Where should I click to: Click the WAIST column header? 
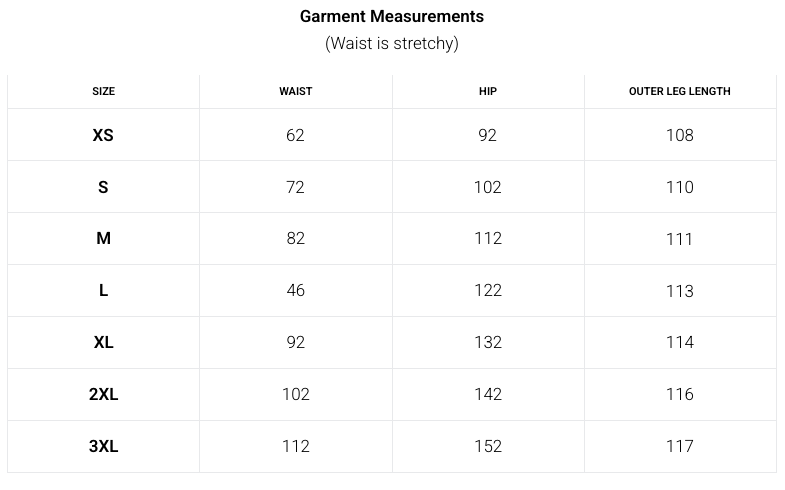tap(295, 91)
